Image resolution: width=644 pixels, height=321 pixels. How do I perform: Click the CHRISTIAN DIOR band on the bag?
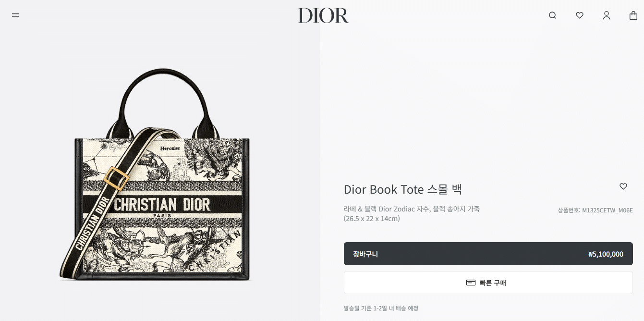pyautogui.click(x=162, y=205)
